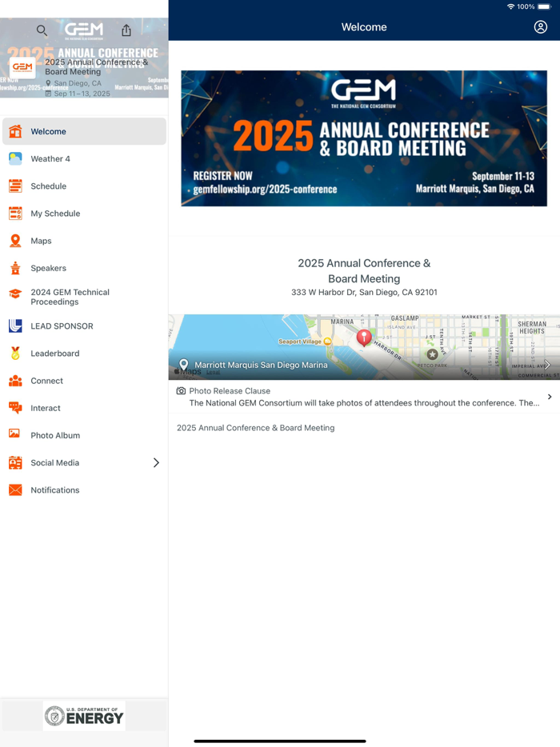This screenshot has height=747, width=560.
Task: Open the Weather 4 menu item
Action: coord(84,158)
